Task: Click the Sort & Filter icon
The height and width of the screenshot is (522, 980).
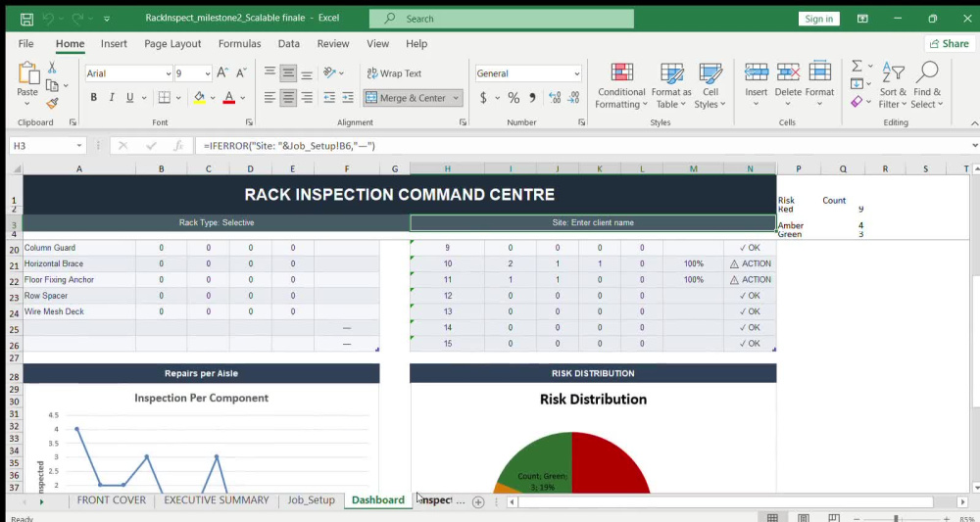Action: [893, 73]
